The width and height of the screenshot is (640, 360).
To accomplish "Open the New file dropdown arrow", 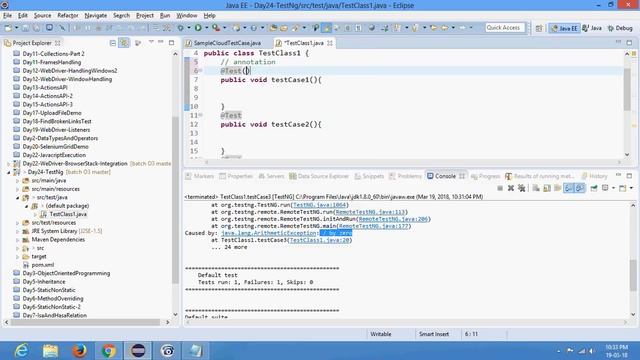I will coord(16,28).
